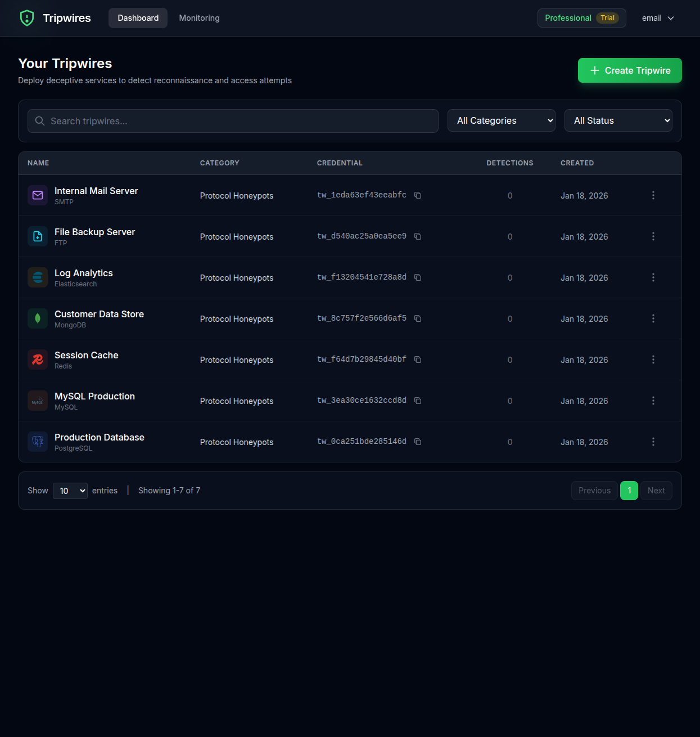Image resolution: width=700 pixels, height=737 pixels.
Task: Click the Elasticsearch icon next to Log Analytics
Action: (x=37, y=277)
